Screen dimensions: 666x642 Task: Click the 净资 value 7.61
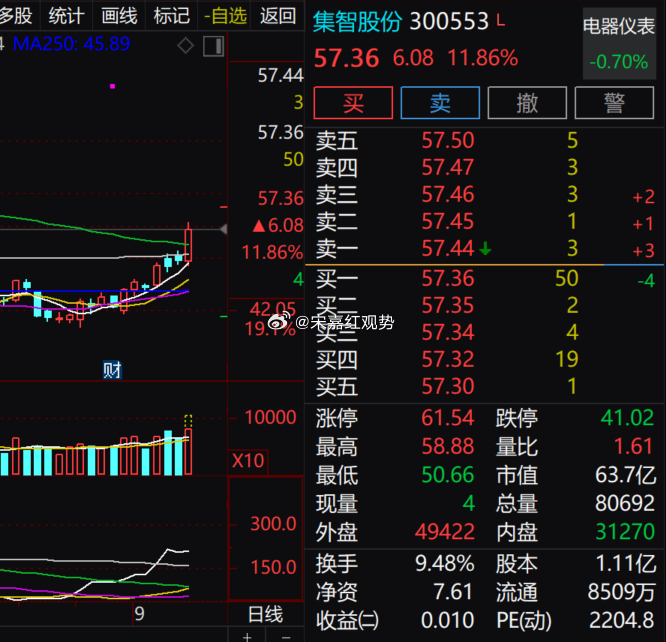(x=453, y=592)
